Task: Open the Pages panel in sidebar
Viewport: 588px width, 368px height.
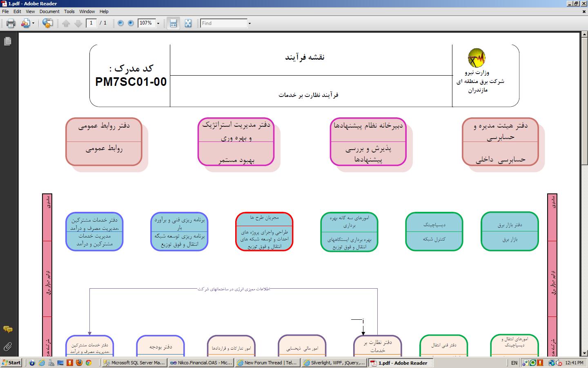Action: click(7, 41)
